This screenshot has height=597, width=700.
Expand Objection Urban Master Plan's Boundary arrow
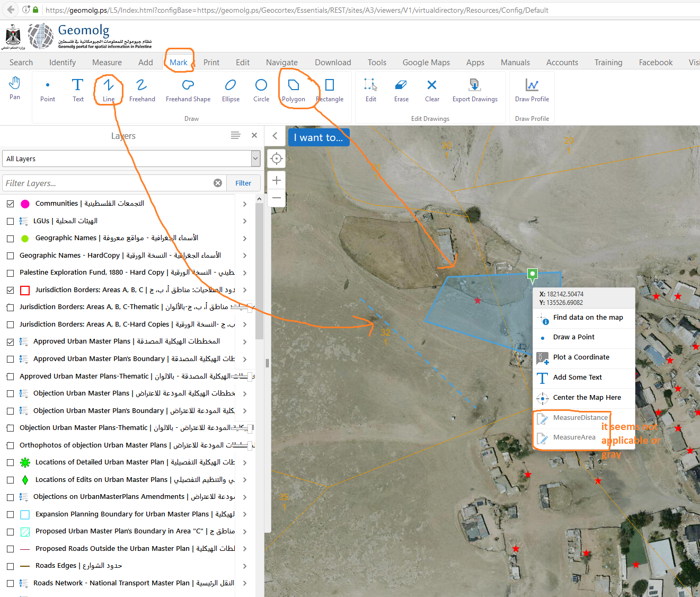click(x=244, y=411)
